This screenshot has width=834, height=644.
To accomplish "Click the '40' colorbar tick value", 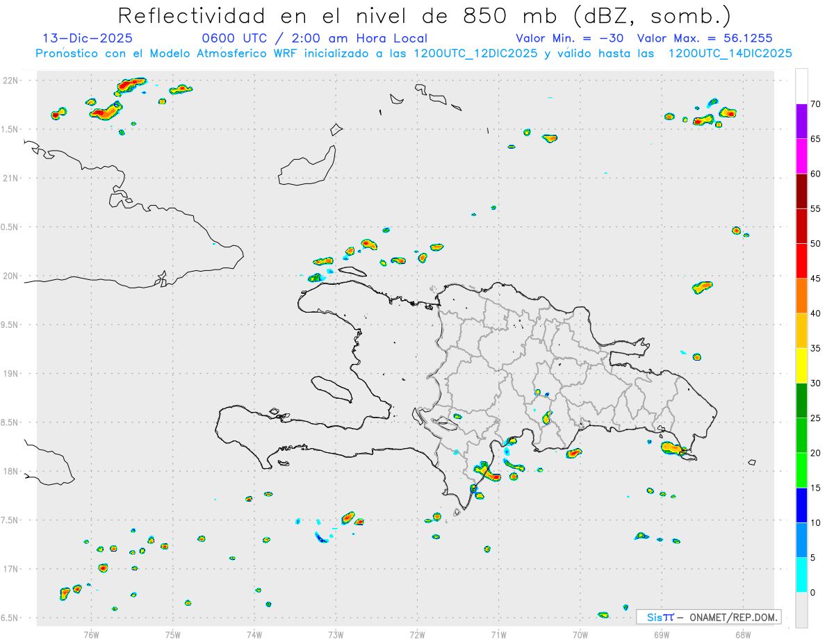I will click(815, 313).
